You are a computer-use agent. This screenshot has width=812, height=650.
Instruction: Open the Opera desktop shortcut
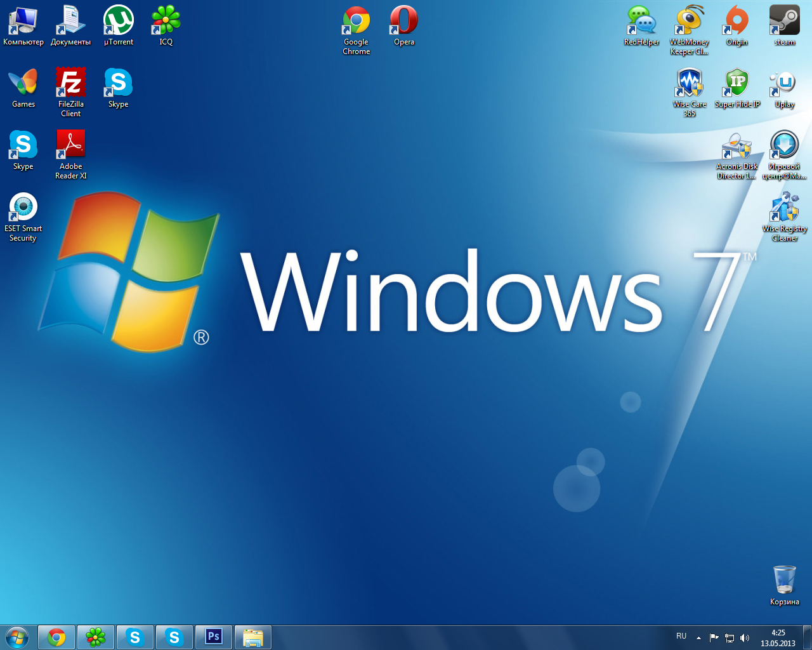tap(404, 25)
